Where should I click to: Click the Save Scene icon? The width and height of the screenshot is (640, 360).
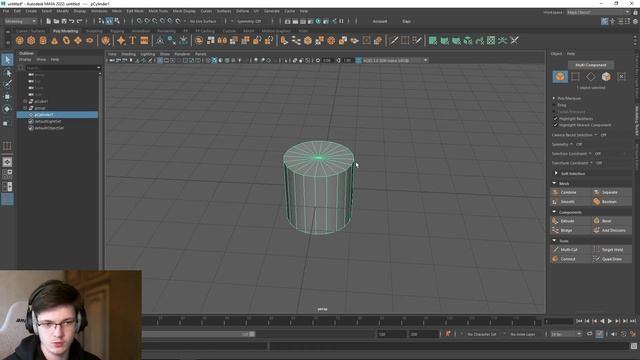64,21
